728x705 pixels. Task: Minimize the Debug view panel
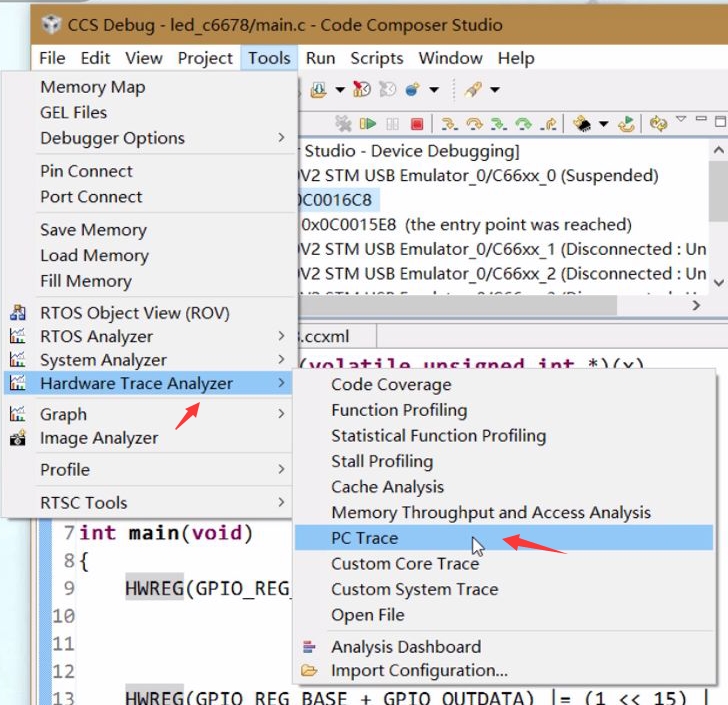click(701, 119)
